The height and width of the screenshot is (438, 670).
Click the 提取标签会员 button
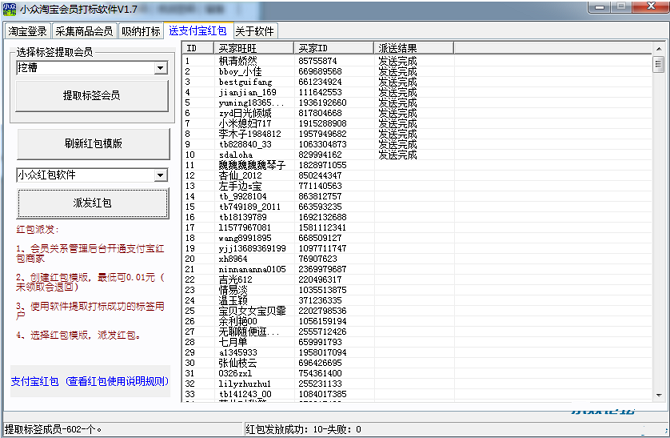[x=92, y=96]
